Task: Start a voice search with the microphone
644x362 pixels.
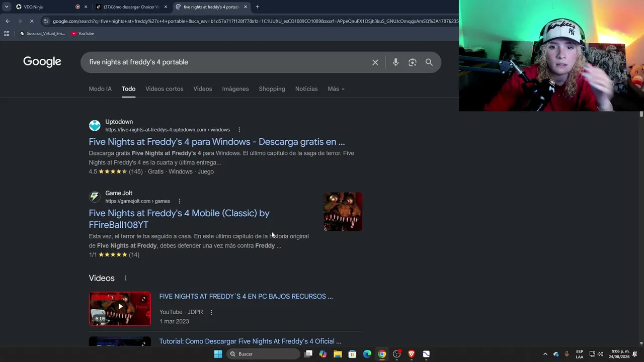Action: (395, 62)
